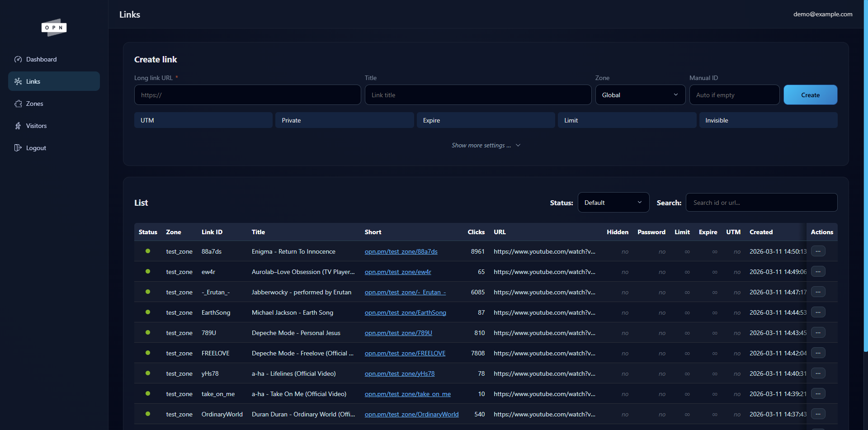Screen dimensions: 868x430
Task: Click the OPN logo in sidebar
Action: tap(54, 28)
